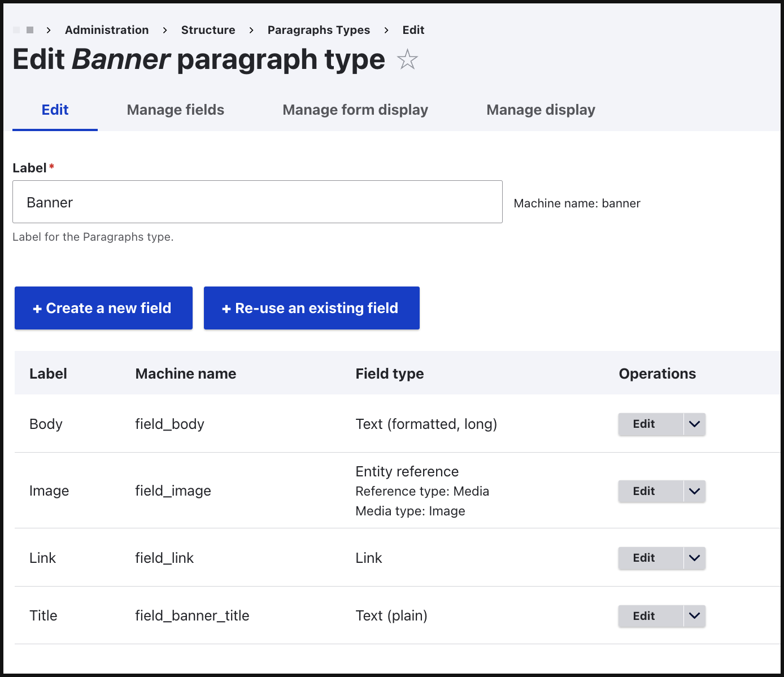Edit the Body field
This screenshot has height=677, width=784.
pyautogui.click(x=643, y=424)
